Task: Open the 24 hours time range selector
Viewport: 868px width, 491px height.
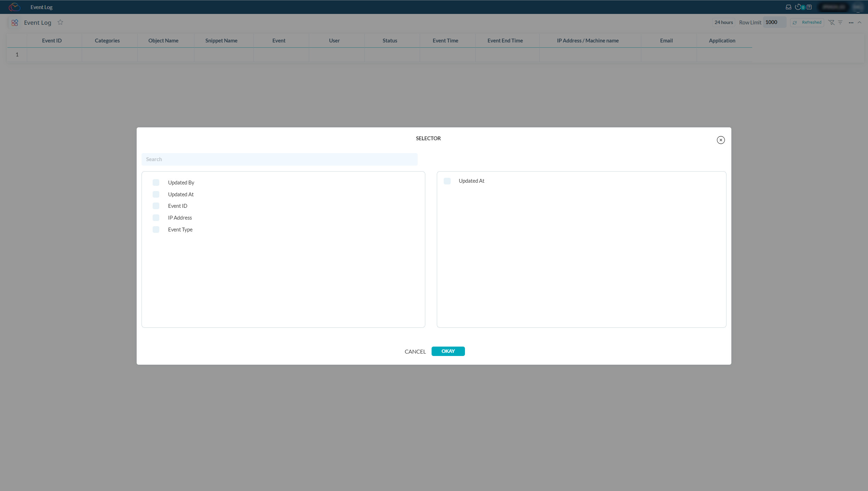Action: pyautogui.click(x=723, y=22)
